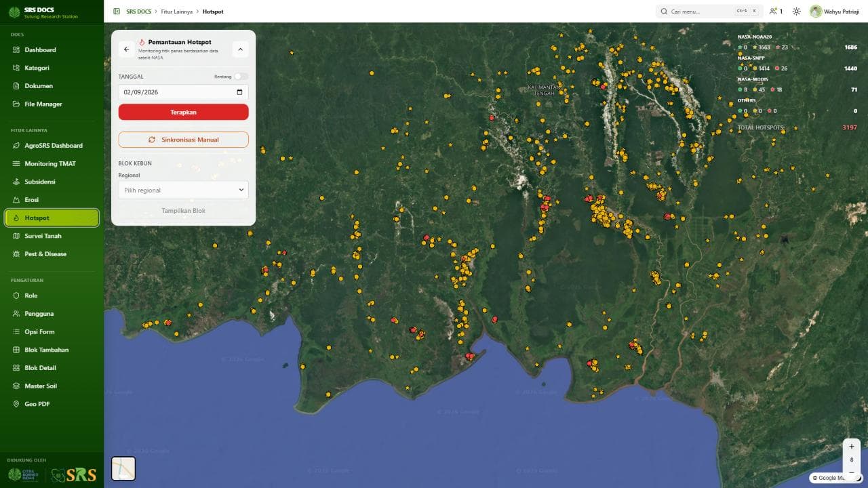The width and height of the screenshot is (868, 488).
Task: Toggle the light/dark theme sun icon
Action: coord(796,12)
